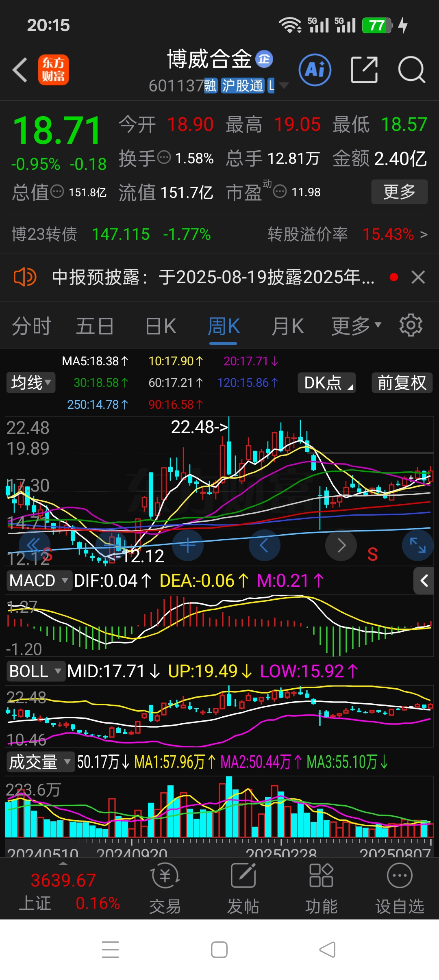
Task: Tap the MACD histogram chart
Action: [x=219, y=626]
